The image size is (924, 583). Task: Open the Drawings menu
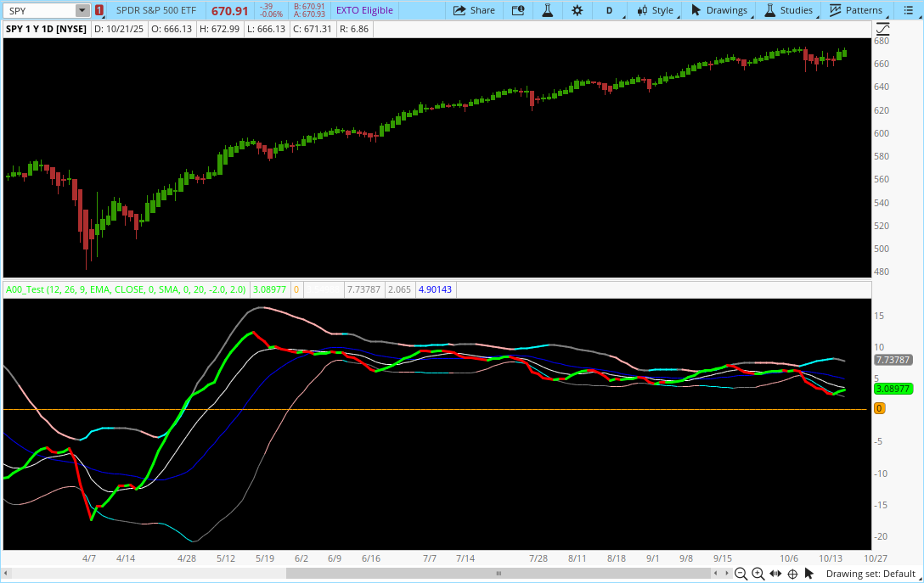tap(720, 10)
